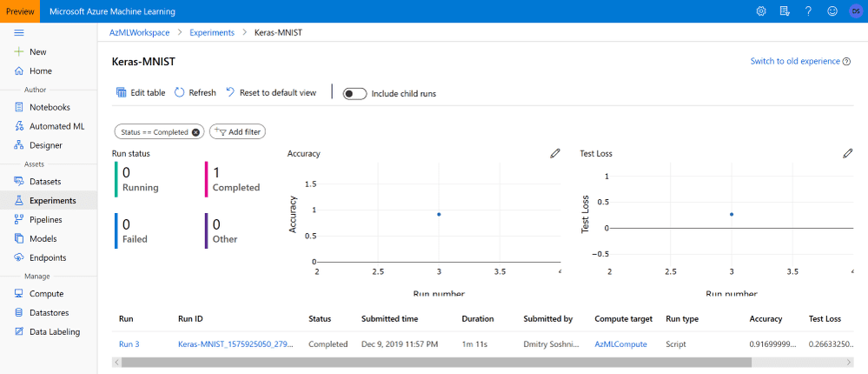
Task: Click the Compute target column header
Action: click(x=623, y=319)
